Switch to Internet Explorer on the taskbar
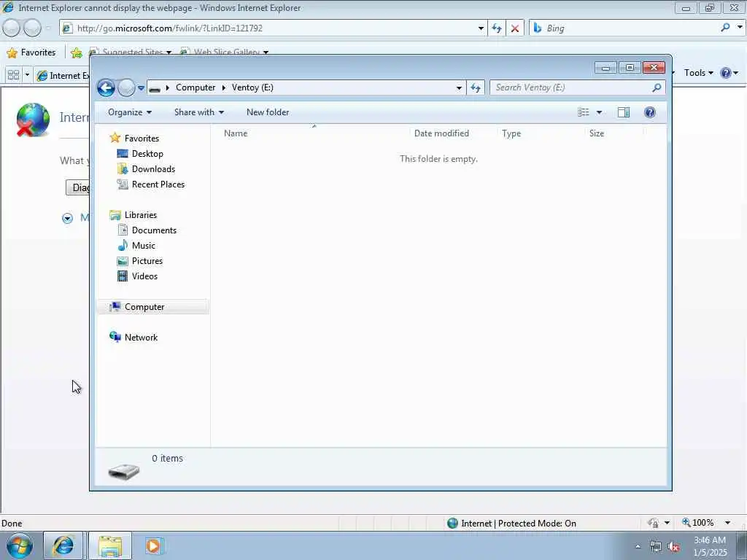 pos(63,545)
